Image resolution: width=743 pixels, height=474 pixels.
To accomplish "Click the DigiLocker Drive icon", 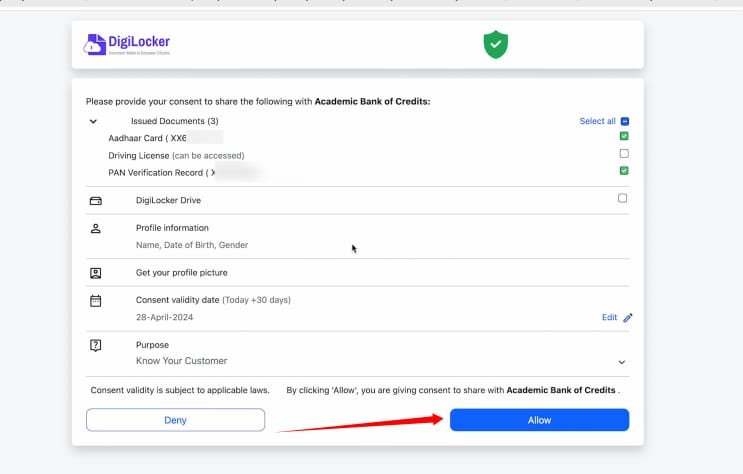I will click(96, 200).
